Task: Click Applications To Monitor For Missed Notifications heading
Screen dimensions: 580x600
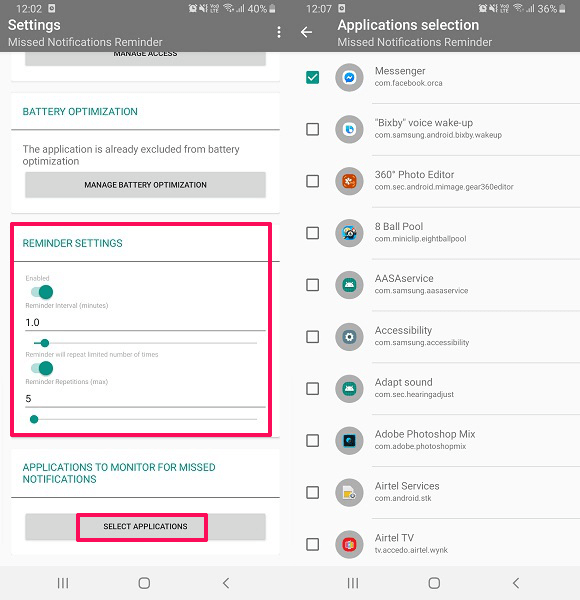Action: tap(119, 473)
